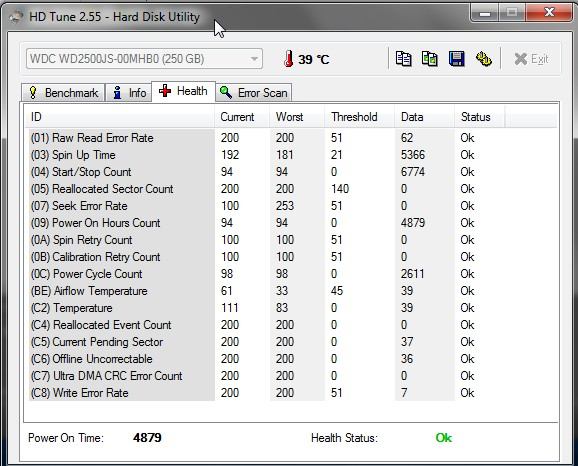Copy info to clipboard icon
The height and width of the screenshot is (466, 578).
point(403,59)
